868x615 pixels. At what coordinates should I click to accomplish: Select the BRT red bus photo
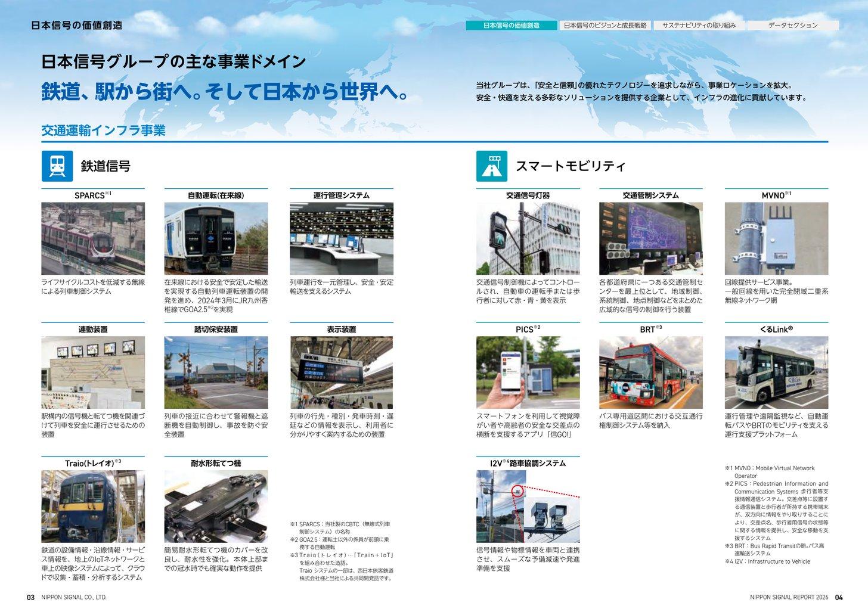click(x=651, y=372)
